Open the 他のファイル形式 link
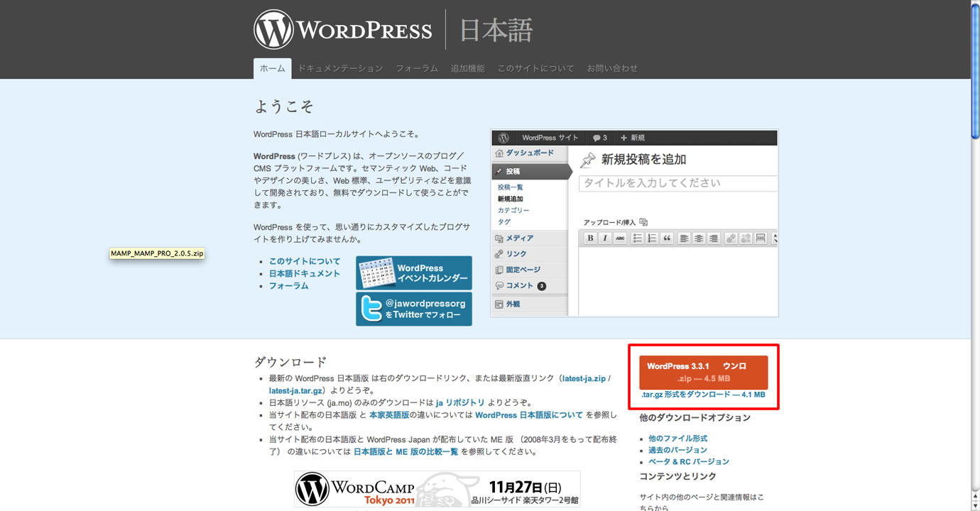Image resolution: width=980 pixels, height=511 pixels. click(x=677, y=439)
